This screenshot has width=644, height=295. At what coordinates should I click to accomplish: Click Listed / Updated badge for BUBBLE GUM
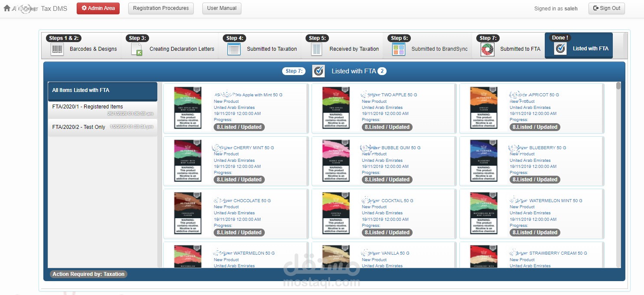(x=387, y=180)
